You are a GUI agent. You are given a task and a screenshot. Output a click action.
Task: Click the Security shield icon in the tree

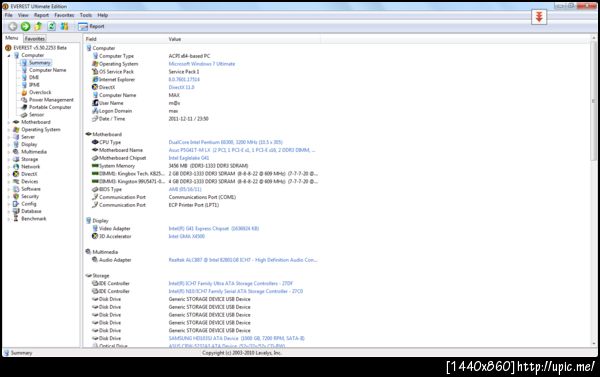click(x=16, y=196)
